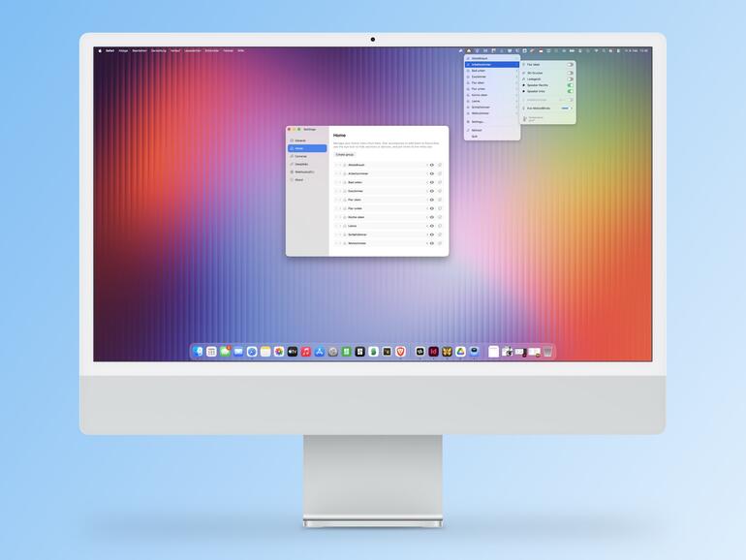Open the Safari menu in the menu bar
Image resolution: width=746 pixels, height=560 pixels.
(x=109, y=50)
